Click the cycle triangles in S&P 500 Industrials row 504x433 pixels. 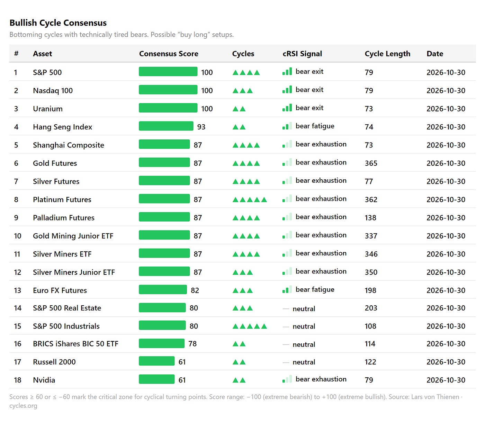(250, 326)
